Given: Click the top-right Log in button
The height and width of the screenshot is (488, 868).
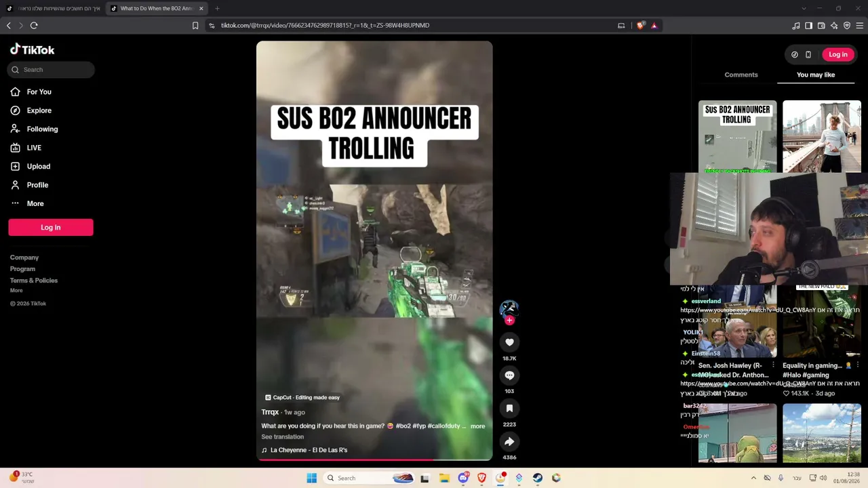Looking at the screenshot, I should [838, 54].
